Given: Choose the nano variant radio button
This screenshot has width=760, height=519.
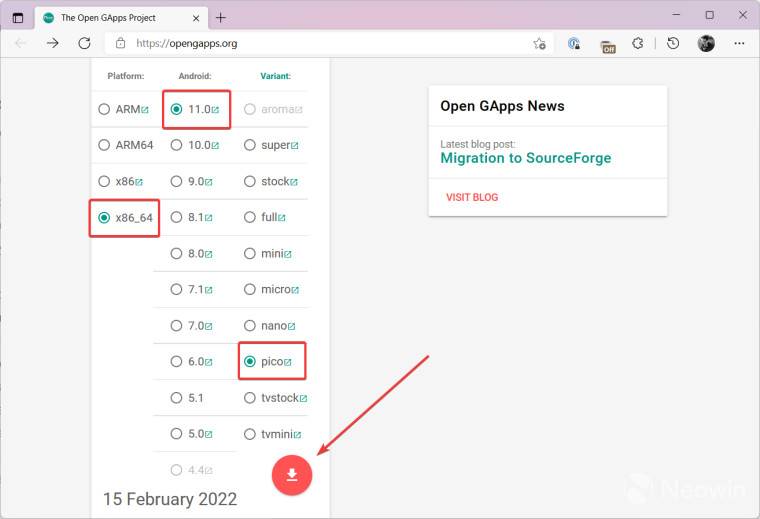Looking at the screenshot, I should pos(250,326).
